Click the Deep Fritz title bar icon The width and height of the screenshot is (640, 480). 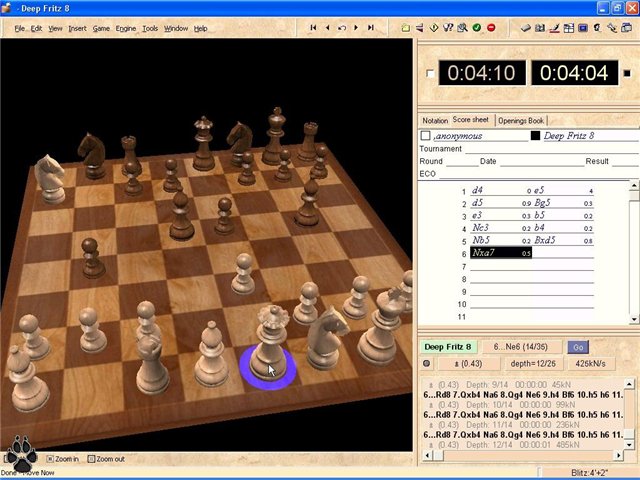coord(6,8)
